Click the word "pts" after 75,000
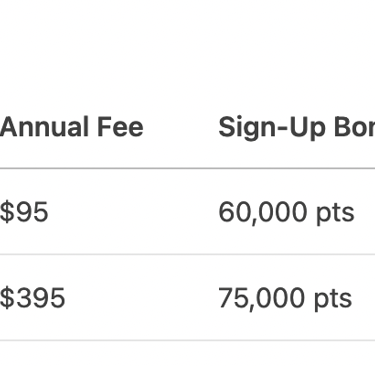375x366 pixels. coord(333,299)
